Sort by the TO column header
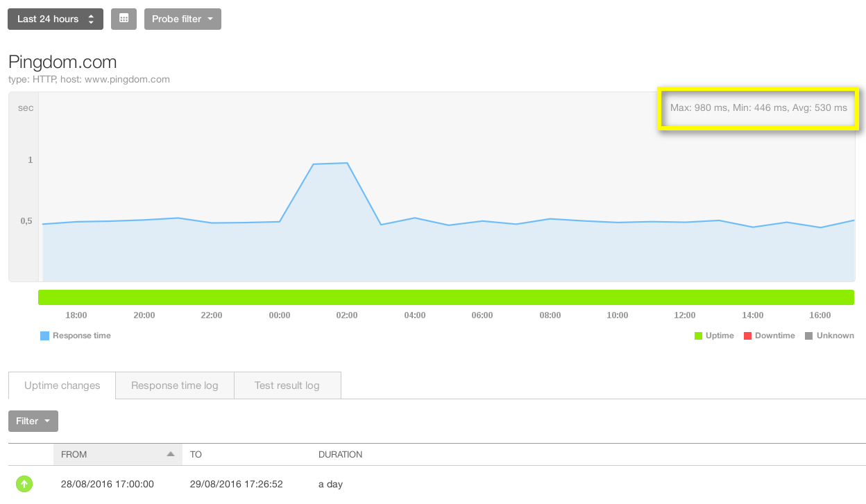 [x=196, y=455]
